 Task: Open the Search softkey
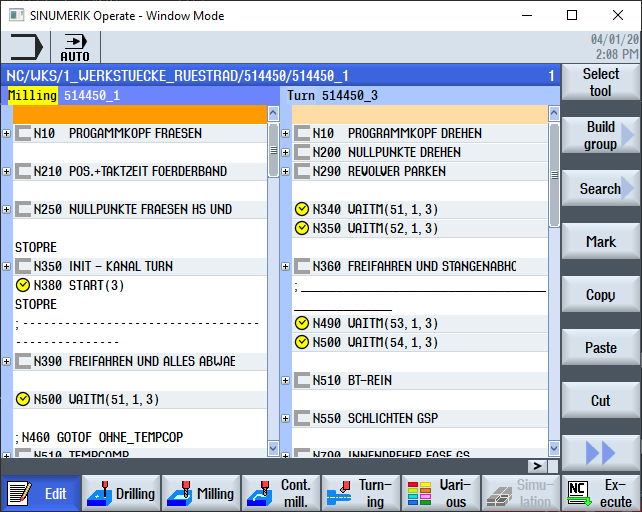click(x=601, y=188)
